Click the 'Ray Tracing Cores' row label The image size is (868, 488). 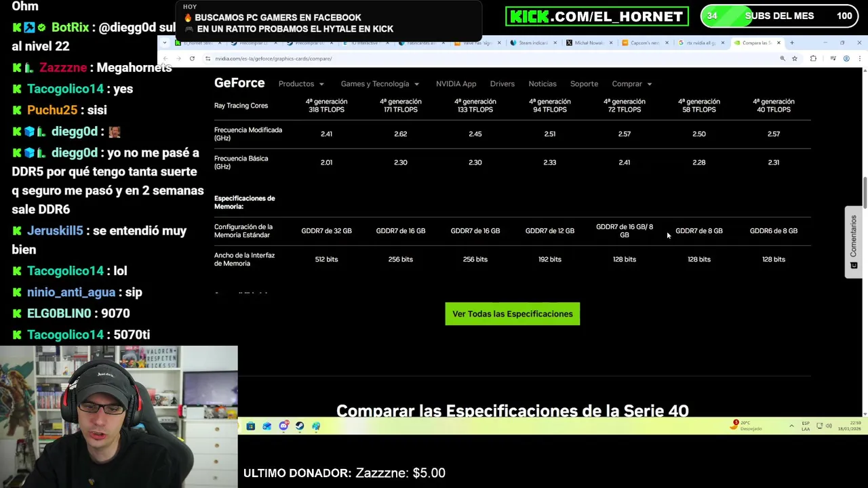coord(241,106)
